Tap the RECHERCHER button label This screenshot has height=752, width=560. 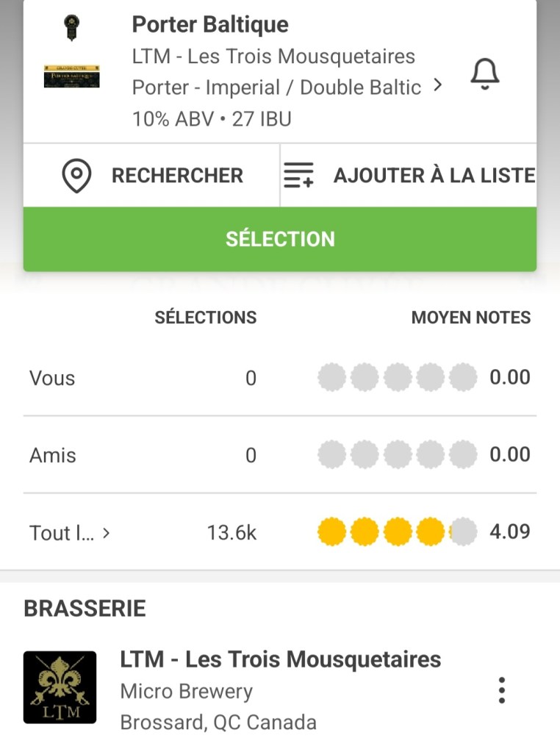177,176
